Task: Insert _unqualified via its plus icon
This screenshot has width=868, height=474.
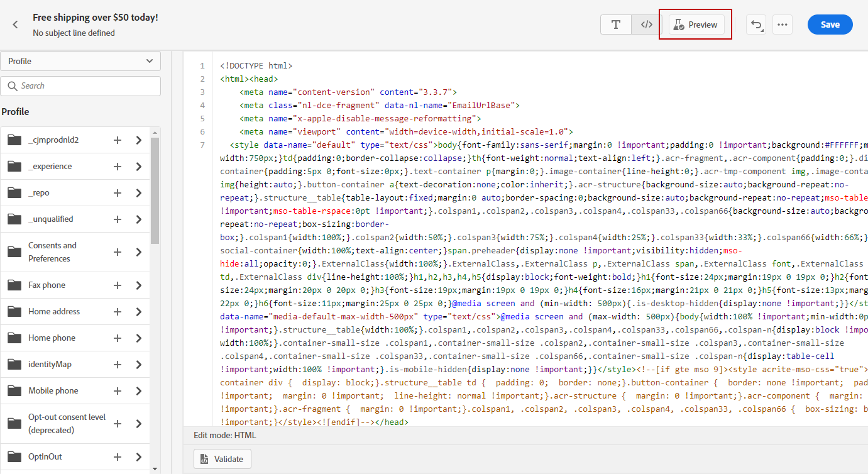Action: [117, 219]
